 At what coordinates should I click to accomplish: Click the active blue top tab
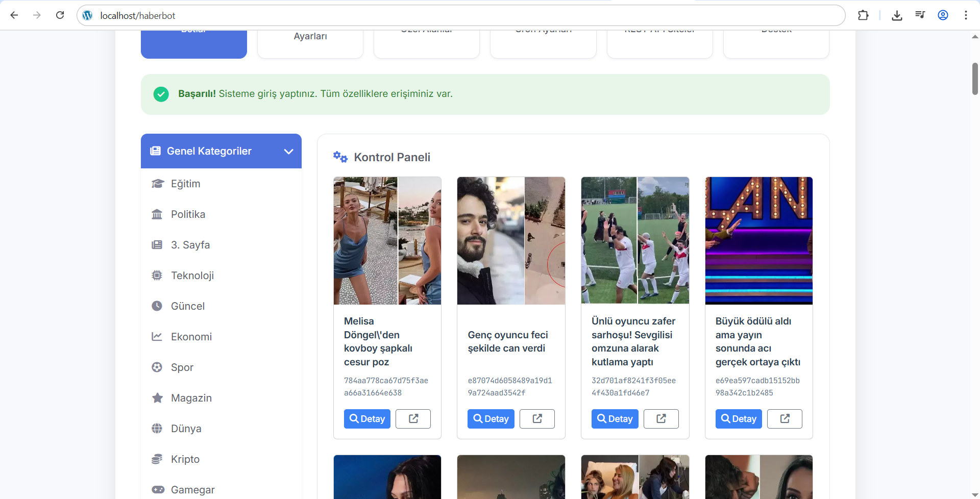click(x=194, y=44)
